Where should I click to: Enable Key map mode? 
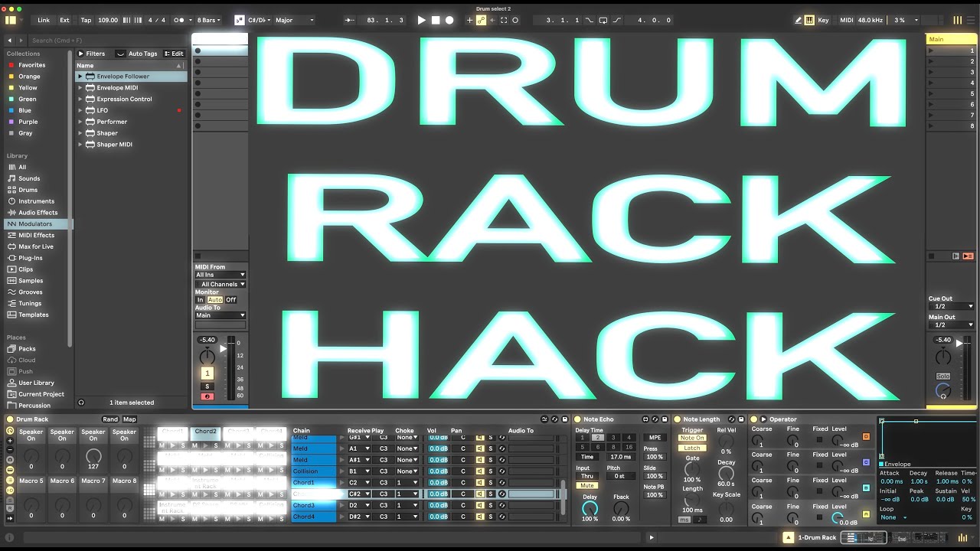(823, 21)
